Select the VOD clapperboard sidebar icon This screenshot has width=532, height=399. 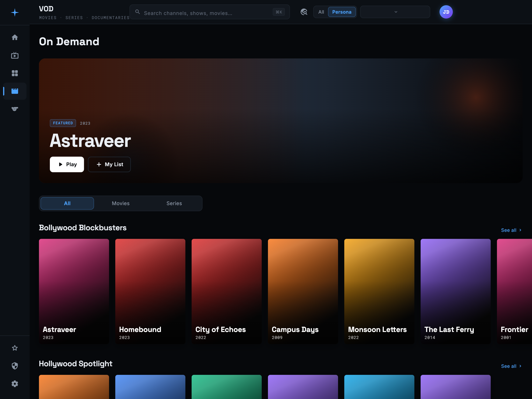click(x=15, y=91)
